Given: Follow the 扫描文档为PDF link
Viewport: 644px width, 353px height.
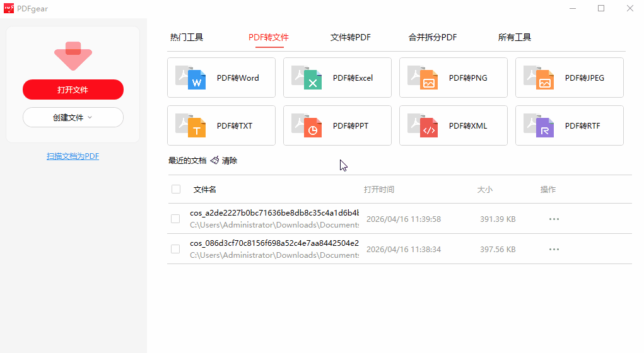Looking at the screenshot, I should click(x=73, y=156).
